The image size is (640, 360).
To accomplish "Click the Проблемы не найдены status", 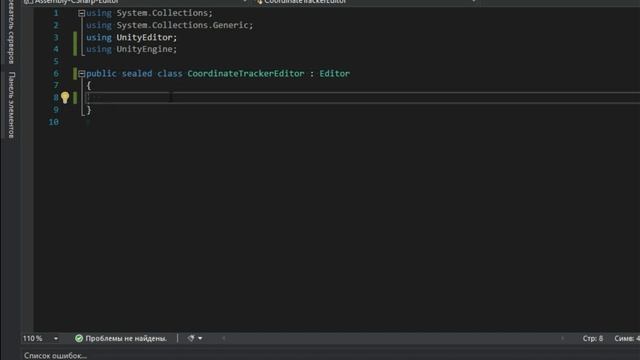I will pos(126,338).
